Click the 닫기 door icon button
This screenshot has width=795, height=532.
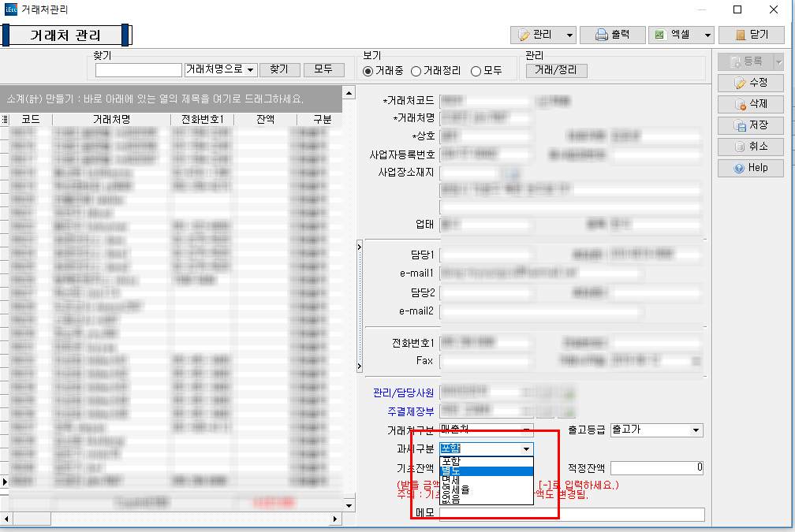click(x=749, y=35)
